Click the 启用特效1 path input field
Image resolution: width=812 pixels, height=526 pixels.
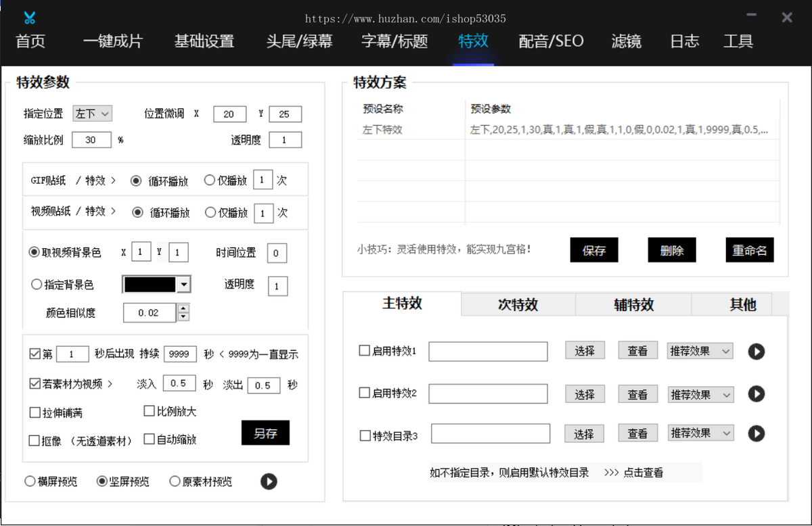click(x=488, y=352)
